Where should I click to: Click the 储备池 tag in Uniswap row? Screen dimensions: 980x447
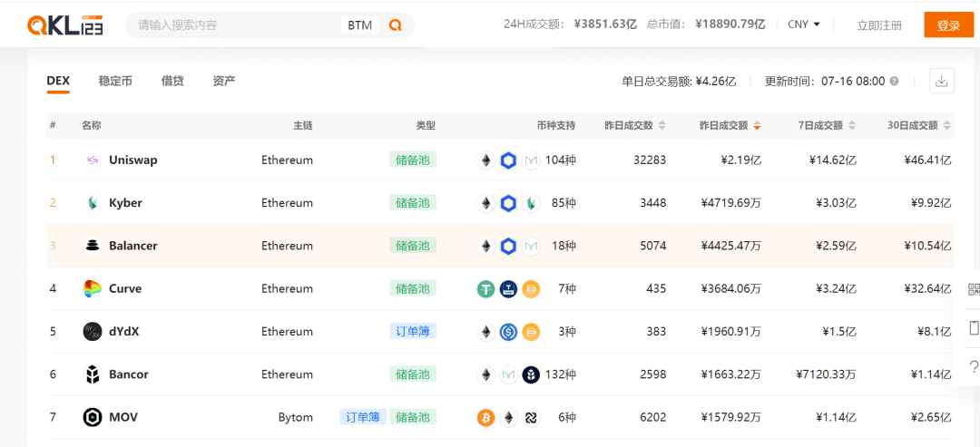[x=413, y=160]
